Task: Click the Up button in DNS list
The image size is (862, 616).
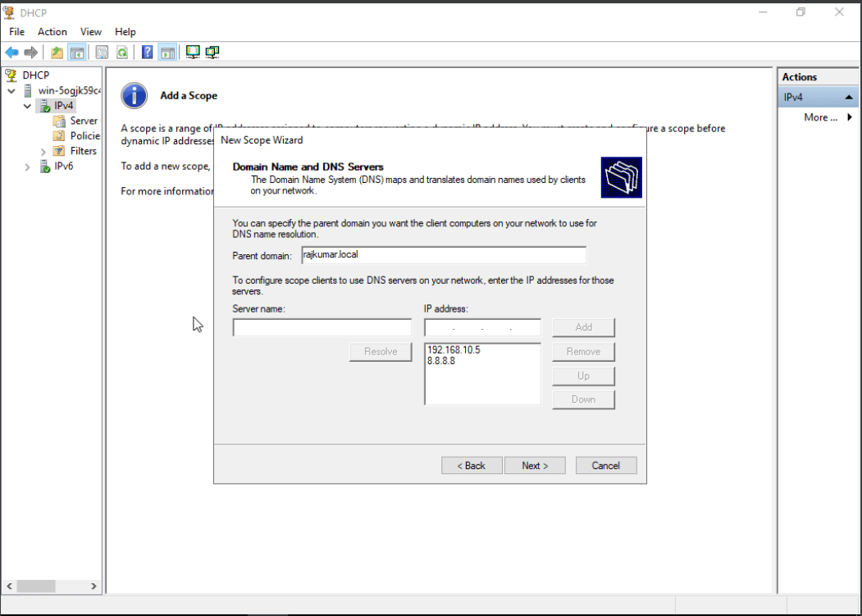Action: (x=583, y=376)
